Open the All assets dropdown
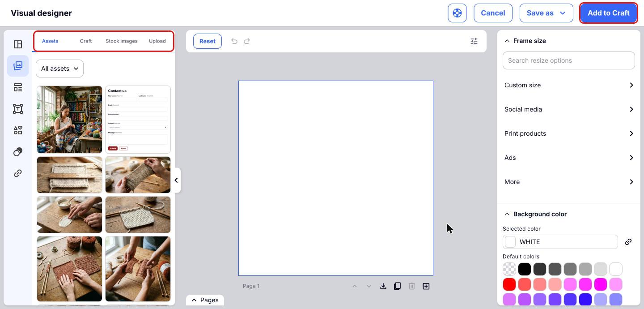The image size is (644, 309). click(59, 69)
